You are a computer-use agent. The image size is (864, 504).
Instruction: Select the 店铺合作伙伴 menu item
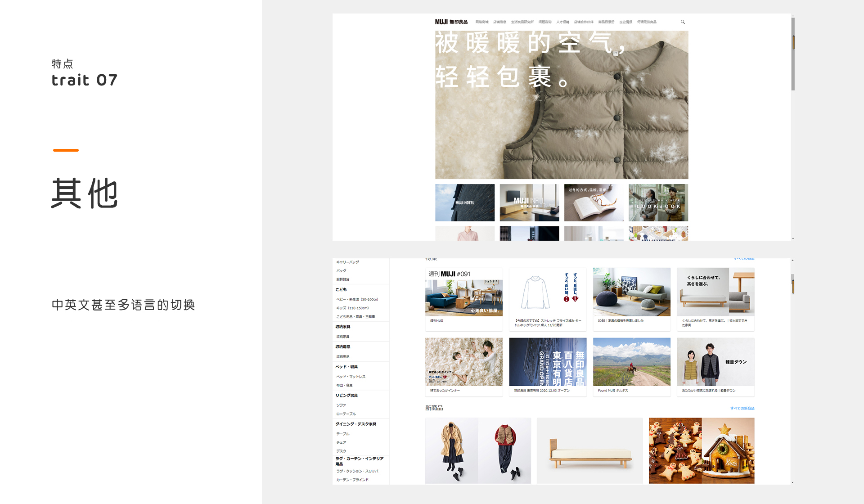[584, 22]
